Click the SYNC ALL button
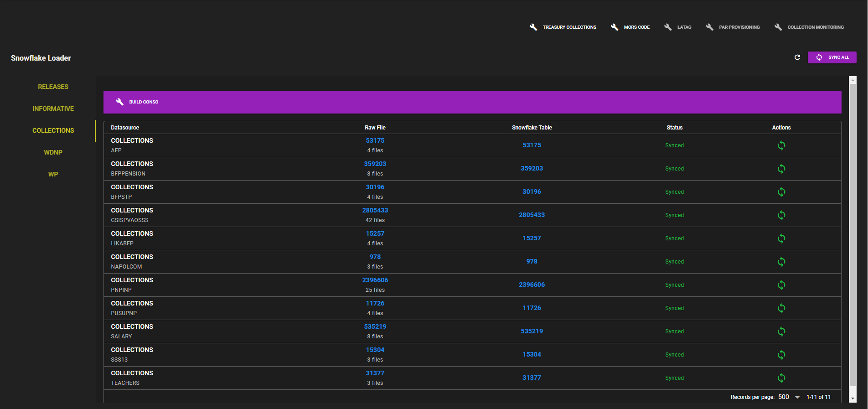Image resolution: width=868 pixels, height=409 pixels. pos(832,57)
